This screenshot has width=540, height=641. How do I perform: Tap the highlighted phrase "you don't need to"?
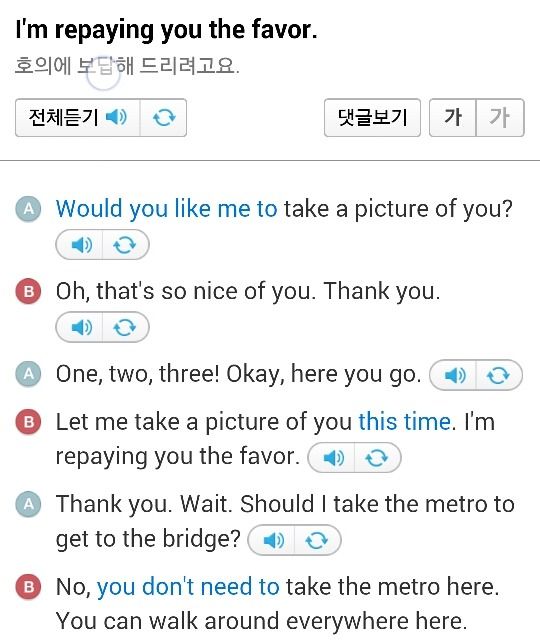coord(188,587)
